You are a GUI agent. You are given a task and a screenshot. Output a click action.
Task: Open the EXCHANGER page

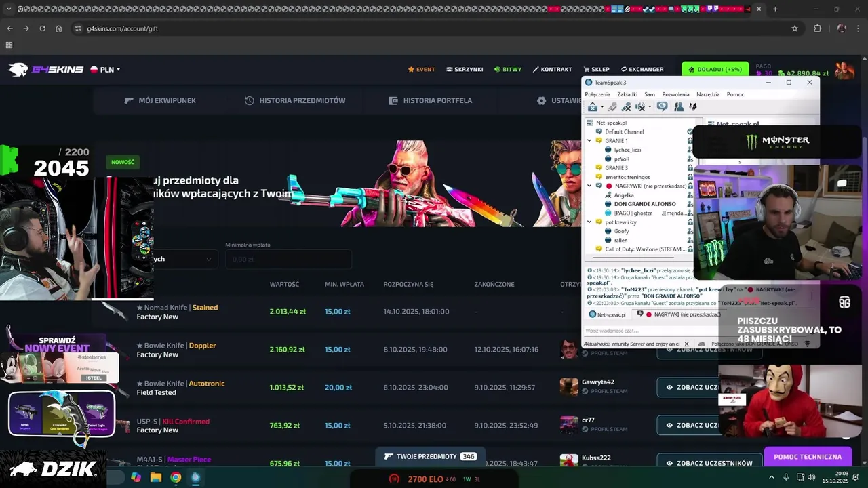(642, 69)
